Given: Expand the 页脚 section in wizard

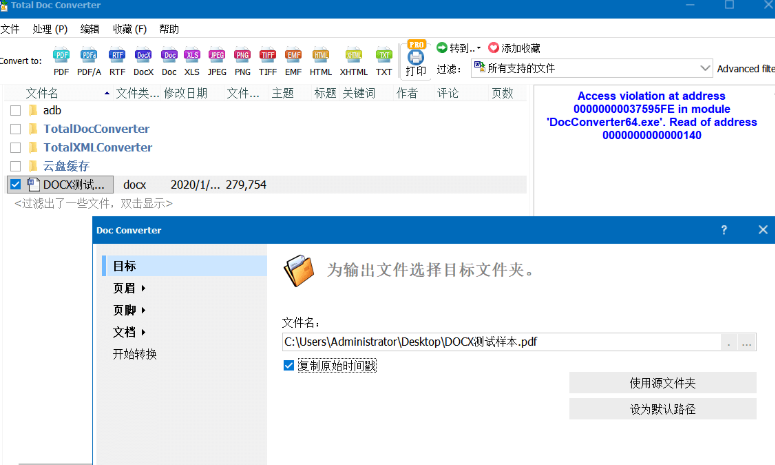Looking at the screenshot, I should tap(143, 310).
